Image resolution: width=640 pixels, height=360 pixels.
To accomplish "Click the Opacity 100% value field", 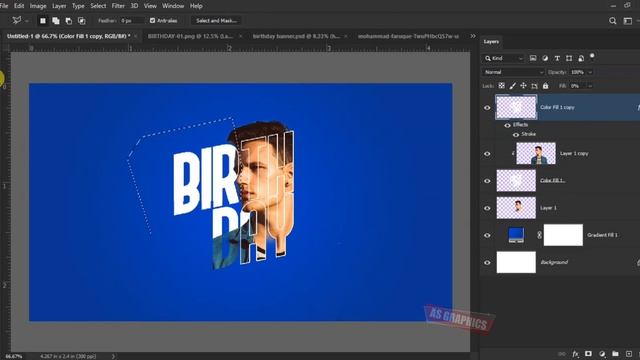I will click(x=578, y=72).
